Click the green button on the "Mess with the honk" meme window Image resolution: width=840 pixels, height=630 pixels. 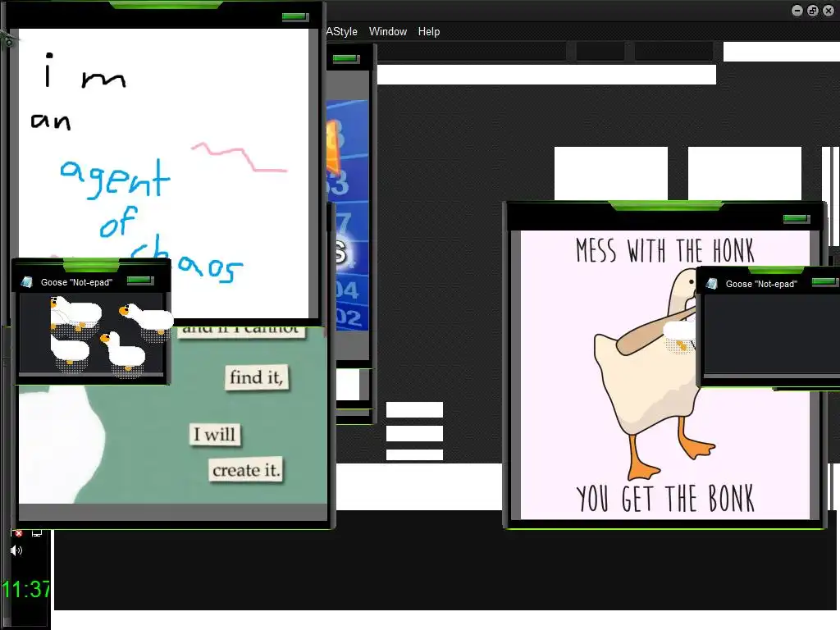796,218
